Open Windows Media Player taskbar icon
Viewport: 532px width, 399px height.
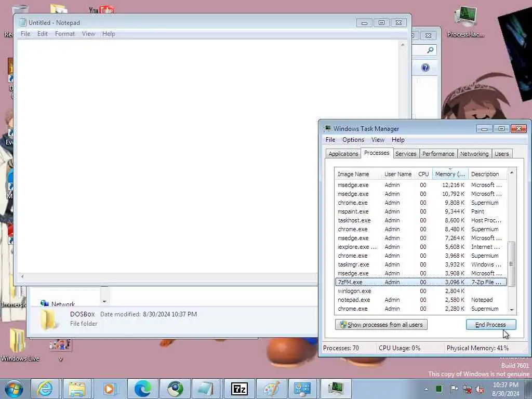click(x=109, y=389)
